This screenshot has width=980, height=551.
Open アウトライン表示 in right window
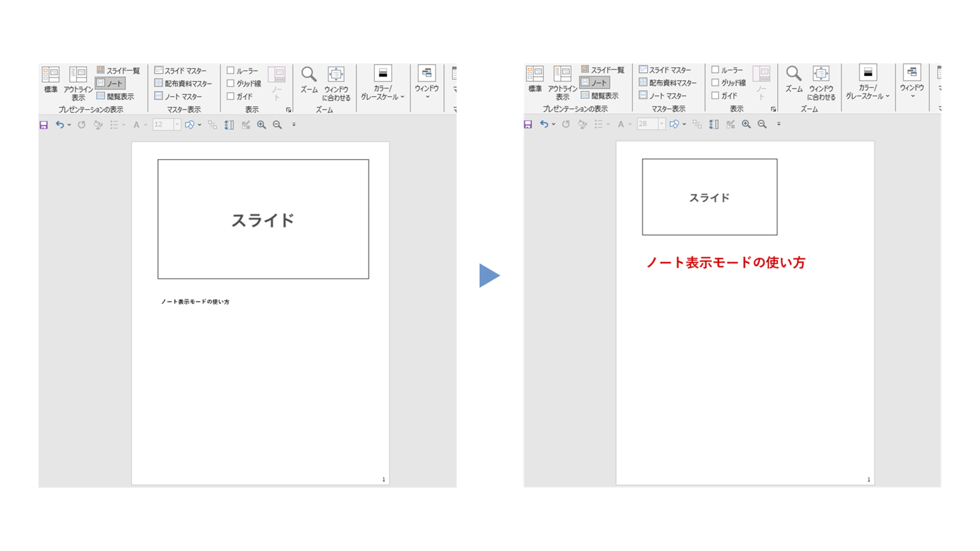click(562, 83)
